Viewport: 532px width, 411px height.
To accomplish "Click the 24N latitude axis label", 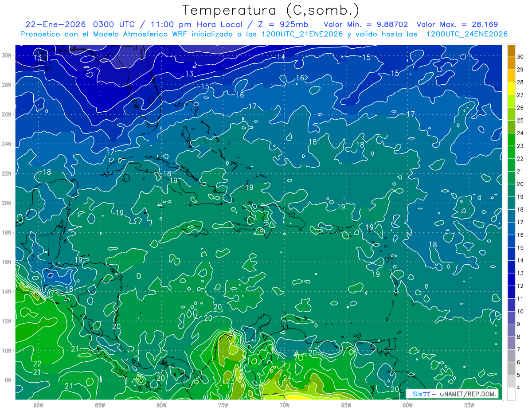I will click(7, 144).
